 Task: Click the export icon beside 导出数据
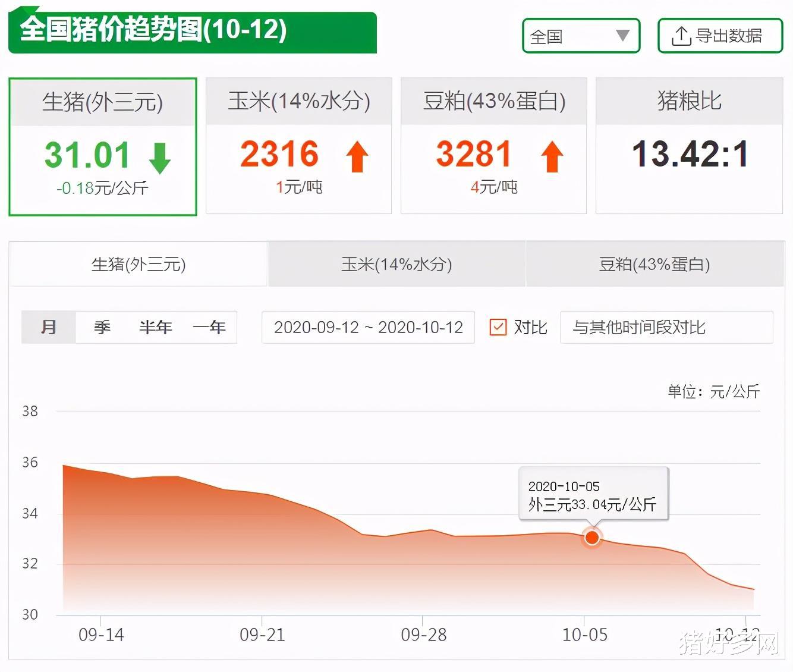681,36
